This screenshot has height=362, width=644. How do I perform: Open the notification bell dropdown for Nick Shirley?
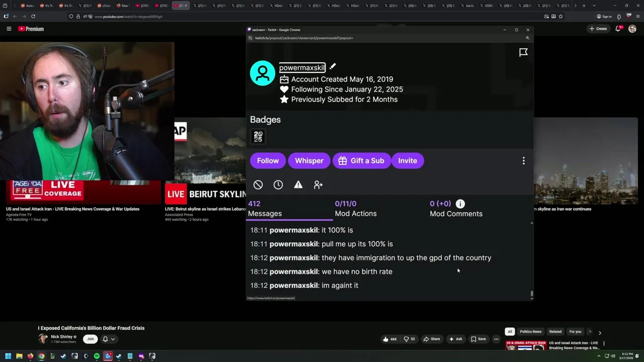(x=109, y=339)
